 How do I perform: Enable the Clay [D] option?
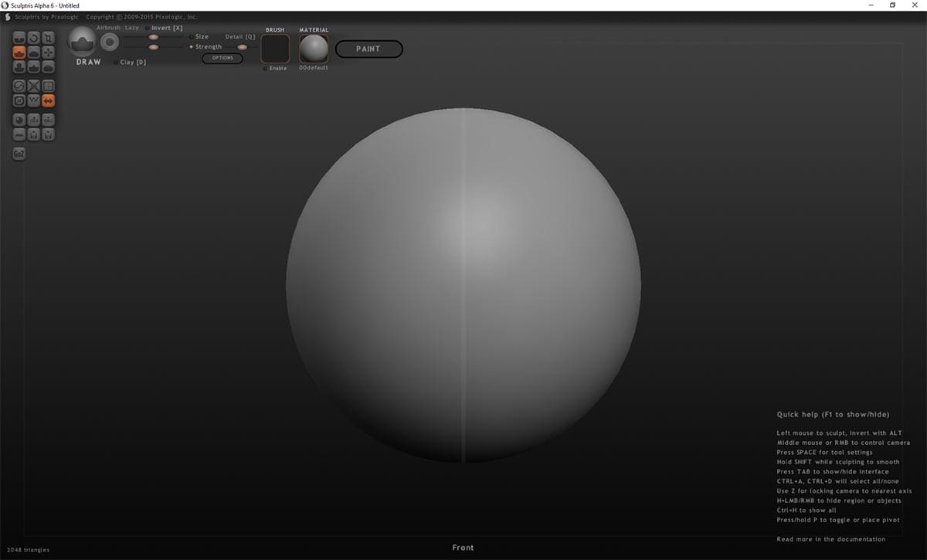[x=116, y=63]
